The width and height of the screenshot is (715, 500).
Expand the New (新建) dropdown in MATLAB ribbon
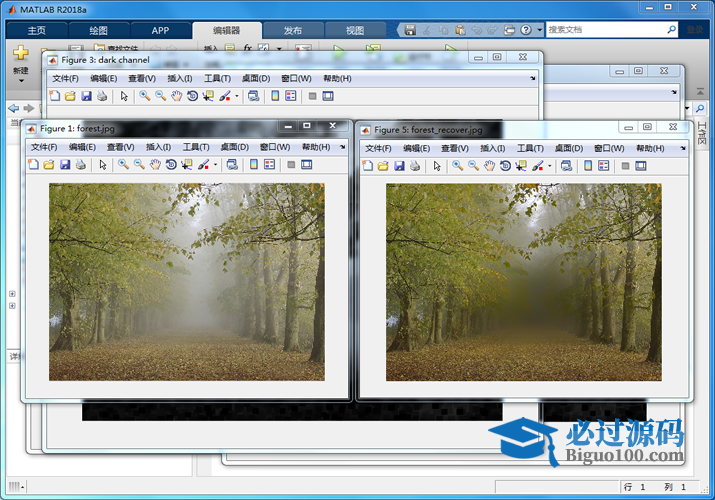tap(21, 71)
